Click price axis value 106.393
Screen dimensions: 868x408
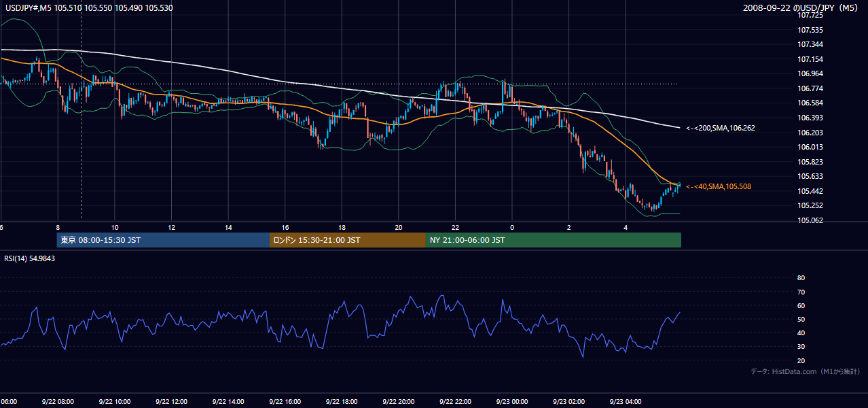pyautogui.click(x=811, y=118)
